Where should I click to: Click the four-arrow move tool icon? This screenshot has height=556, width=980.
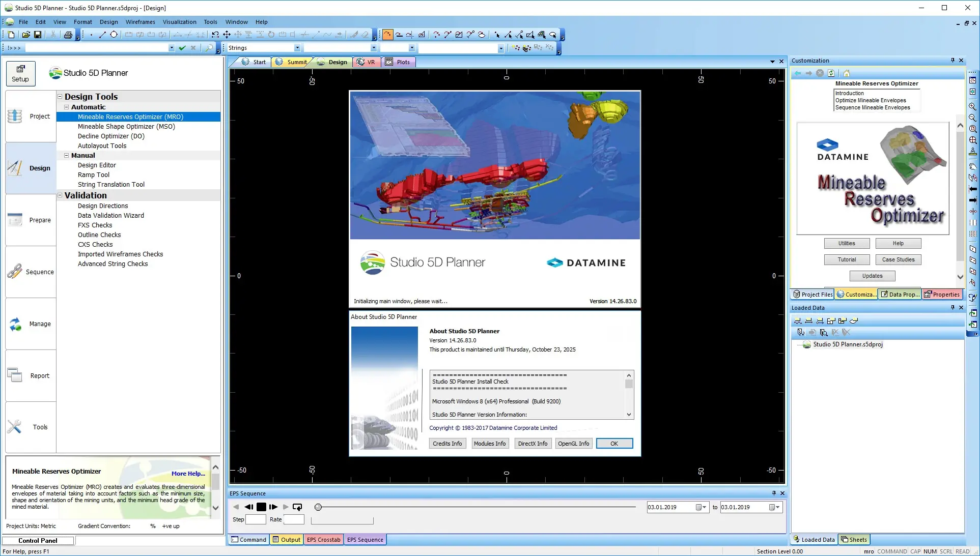227,35
